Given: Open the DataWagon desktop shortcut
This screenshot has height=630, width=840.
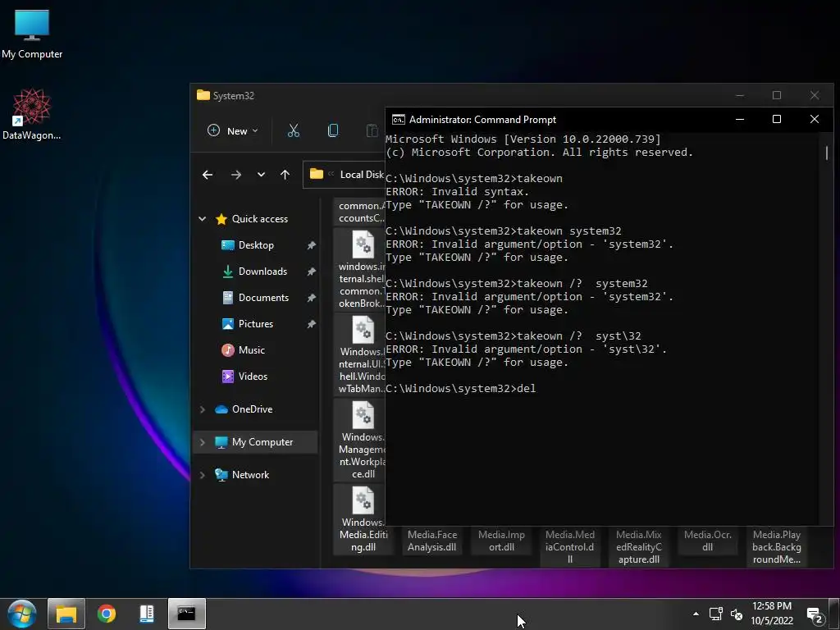Looking at the screenshot, I should [x=32, y=114].
